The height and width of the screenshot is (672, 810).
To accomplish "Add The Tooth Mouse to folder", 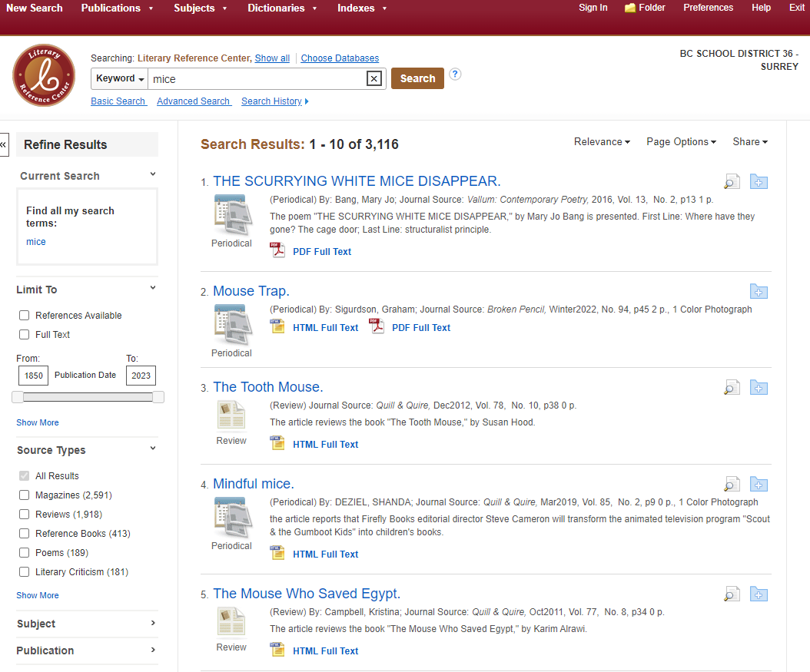I will click(x=759, y=388).
